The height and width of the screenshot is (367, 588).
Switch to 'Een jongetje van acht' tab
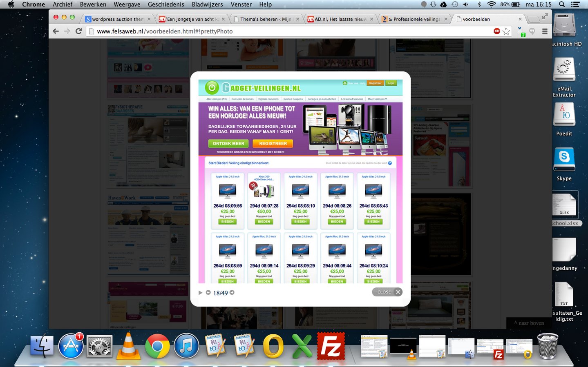[x=192, y=19]
